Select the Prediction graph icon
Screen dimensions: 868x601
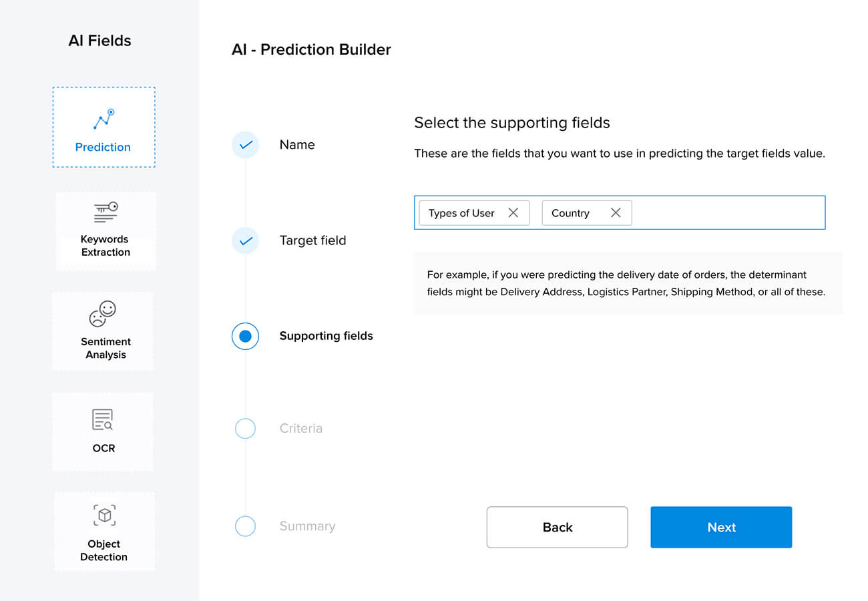pyautogui.click(x=103, y=120)
